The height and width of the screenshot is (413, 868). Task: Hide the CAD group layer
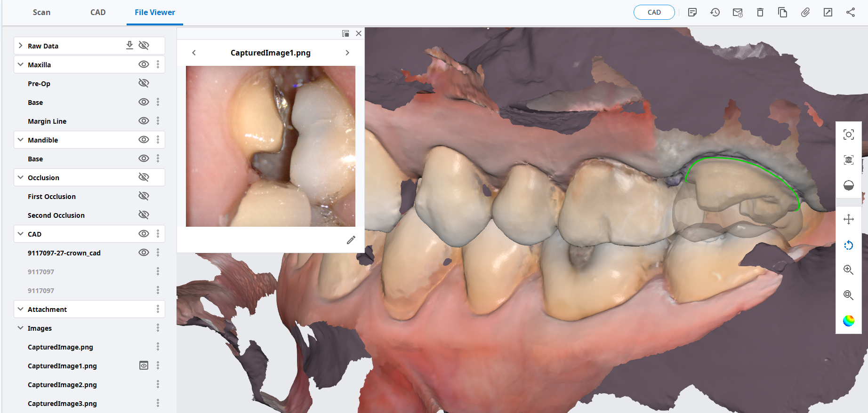point(144,234)
